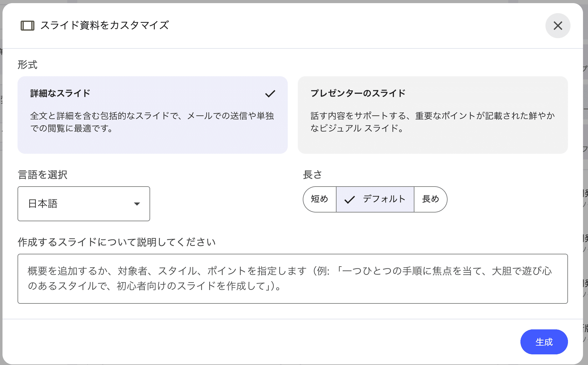Image resolution: width=588 pixels, height=365 pixels.
Task: Choose the プレゼンターのスライド format heading
Action: click(358, 93)
